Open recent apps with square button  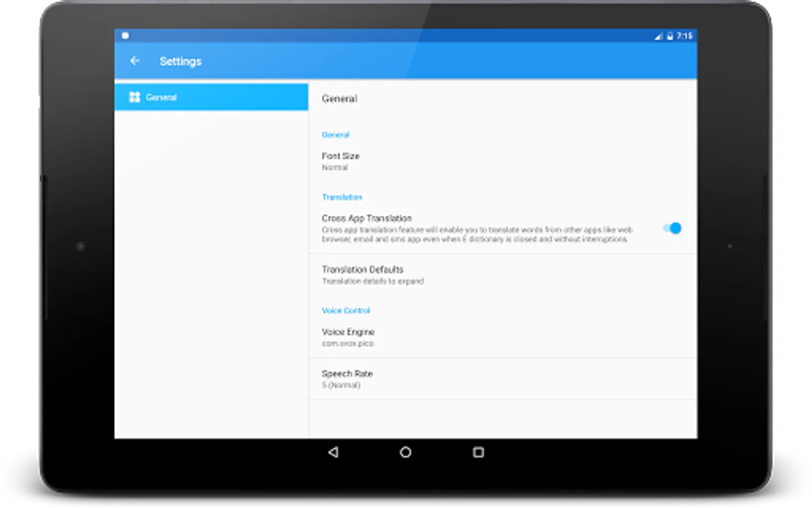(478, 452)
